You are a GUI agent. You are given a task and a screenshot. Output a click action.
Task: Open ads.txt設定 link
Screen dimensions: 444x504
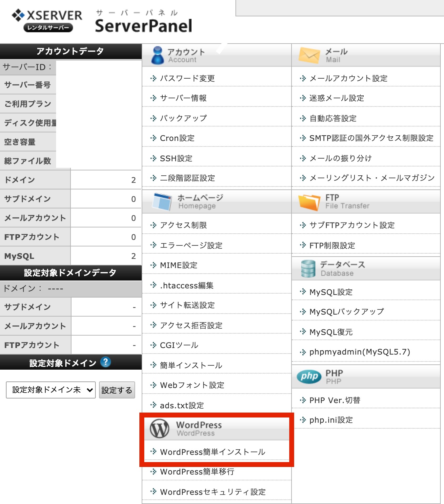pyautogui.click(x=182, y=405)
